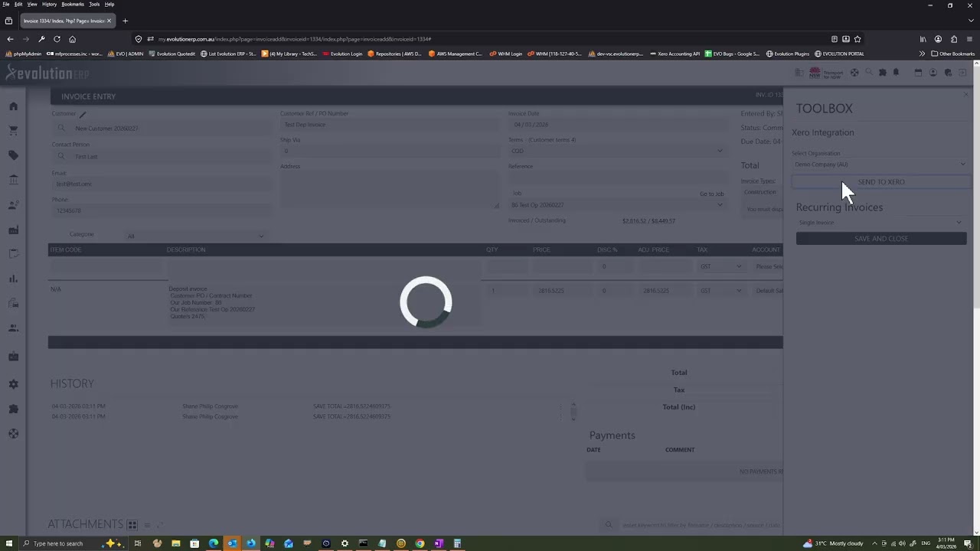Open the View menu
Viewport: 980px width, 551px height.
click(32, 5)
